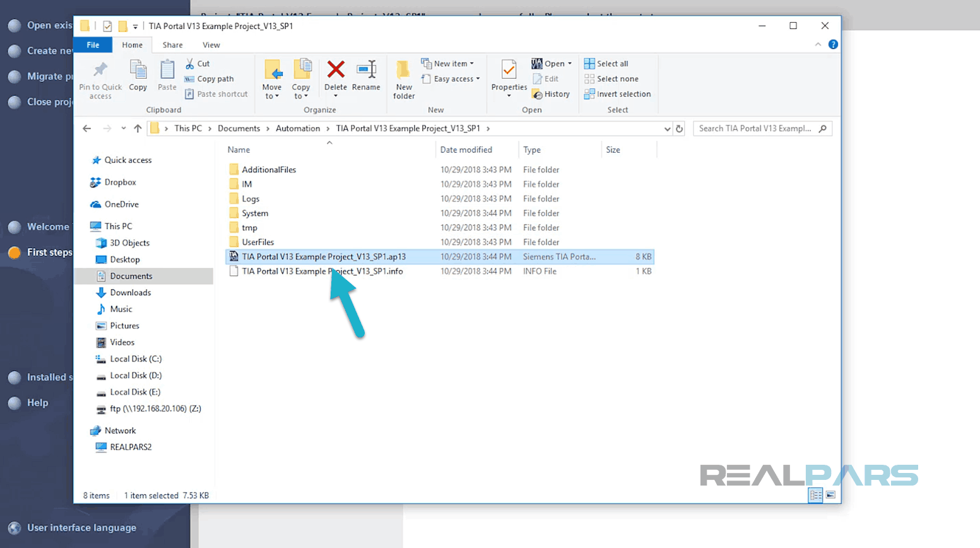Create a New folder from ribbon
The height and width of the screenshot is (548, 980).
pyautogui.click(x=404, y=79)
